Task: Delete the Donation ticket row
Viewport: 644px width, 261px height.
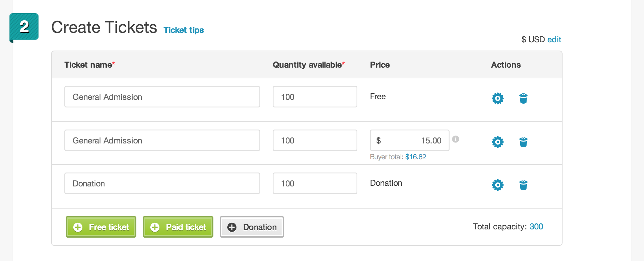Action: [523, 185]
